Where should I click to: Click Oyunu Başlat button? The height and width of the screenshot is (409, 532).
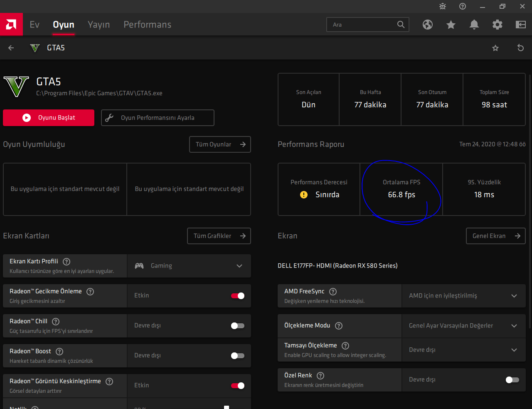(x=49, y=118)
